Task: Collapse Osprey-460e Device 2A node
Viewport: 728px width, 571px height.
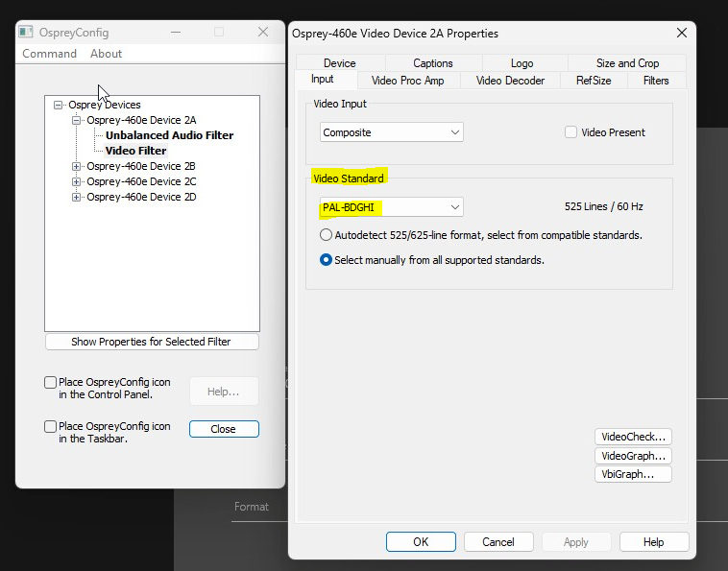Action: coord(77,120)
